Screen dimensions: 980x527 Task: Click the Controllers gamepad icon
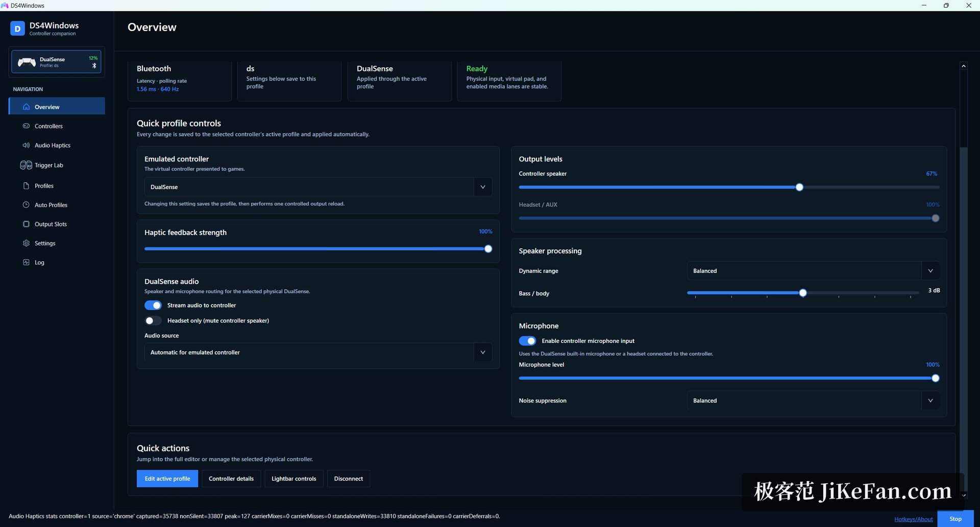[x=26, y=126]
